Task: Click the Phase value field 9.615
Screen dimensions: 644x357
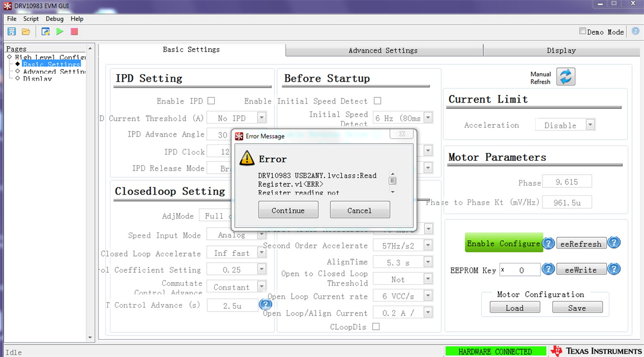Action: pos(567,182)
